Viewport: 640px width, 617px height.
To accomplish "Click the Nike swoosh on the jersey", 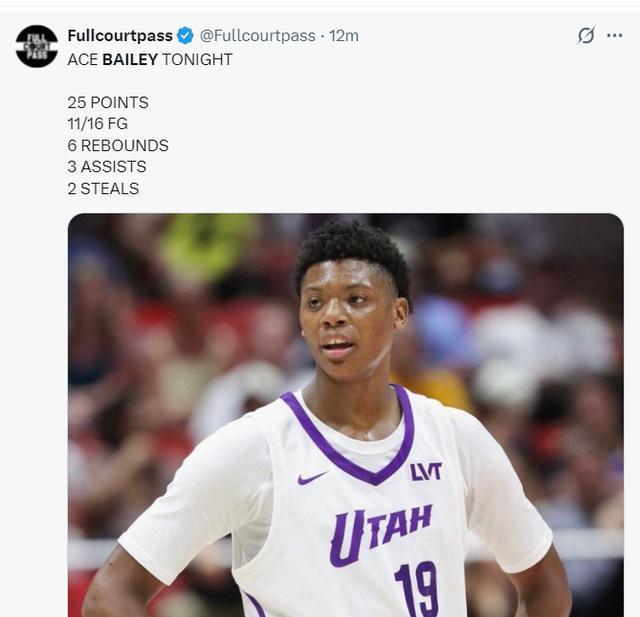I will pos(312,477).
